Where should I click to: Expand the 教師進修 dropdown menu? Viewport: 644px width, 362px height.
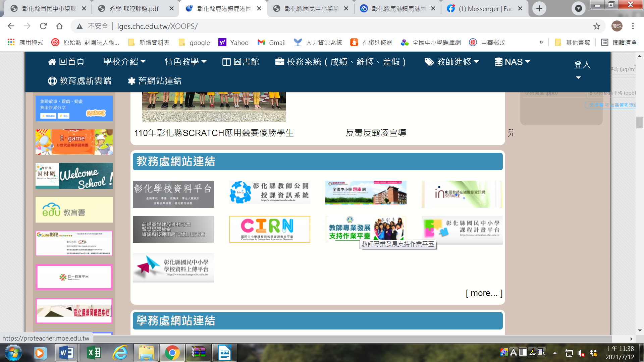(x=451, y=62)
